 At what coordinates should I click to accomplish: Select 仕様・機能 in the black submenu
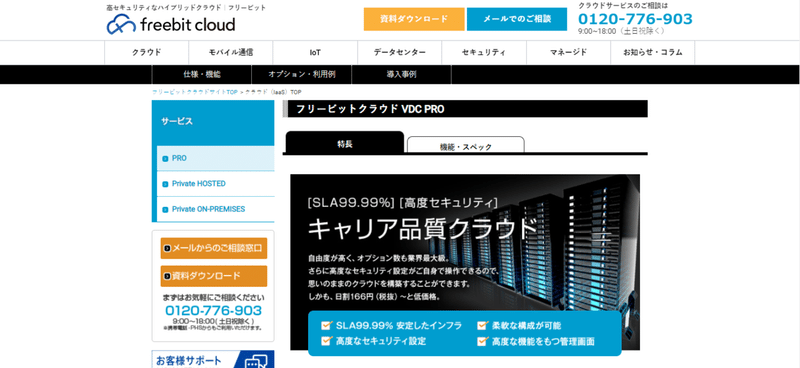(x=202, y=75)
